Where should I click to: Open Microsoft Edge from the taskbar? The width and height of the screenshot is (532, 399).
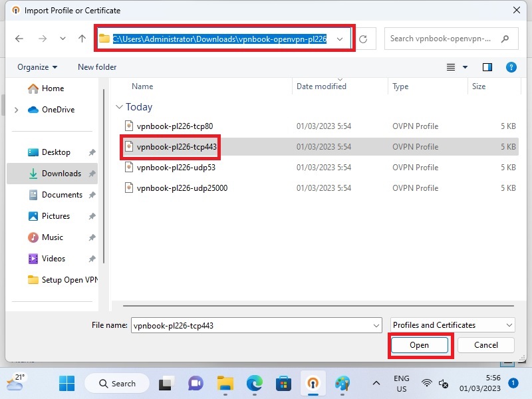pyautogui.click(x=254, y=383)
